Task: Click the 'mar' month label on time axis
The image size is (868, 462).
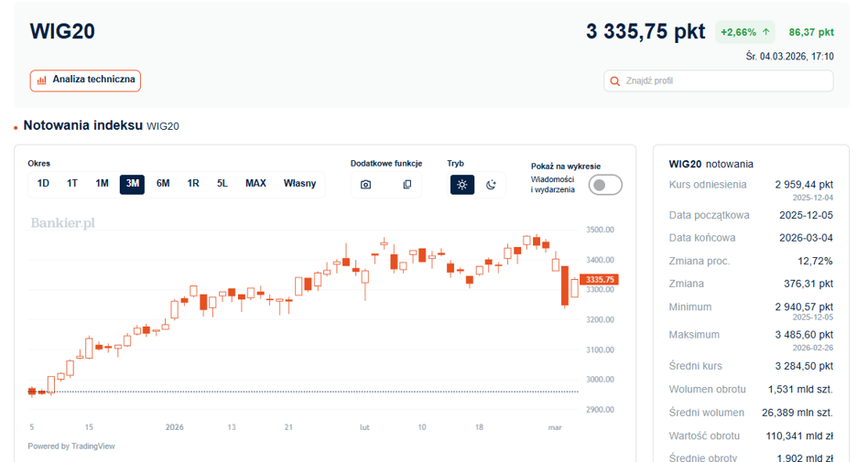Action: [x=555, y=427]
